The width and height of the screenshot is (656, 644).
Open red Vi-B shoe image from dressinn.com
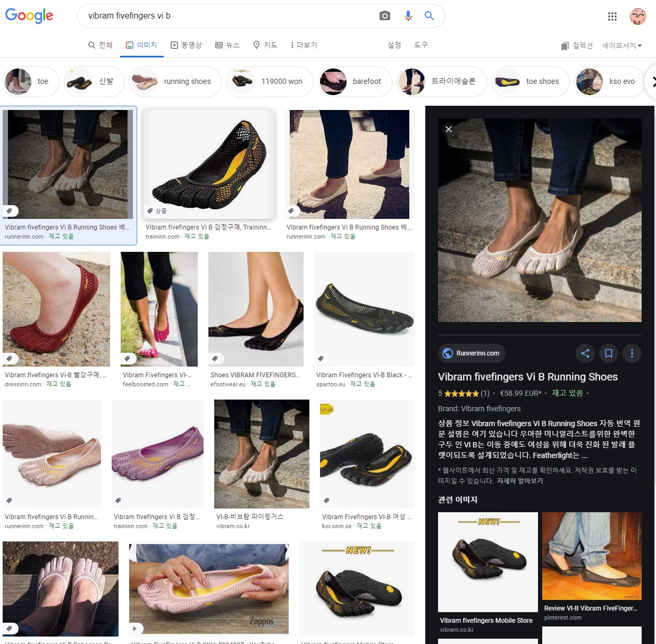[x=56, y=309]
